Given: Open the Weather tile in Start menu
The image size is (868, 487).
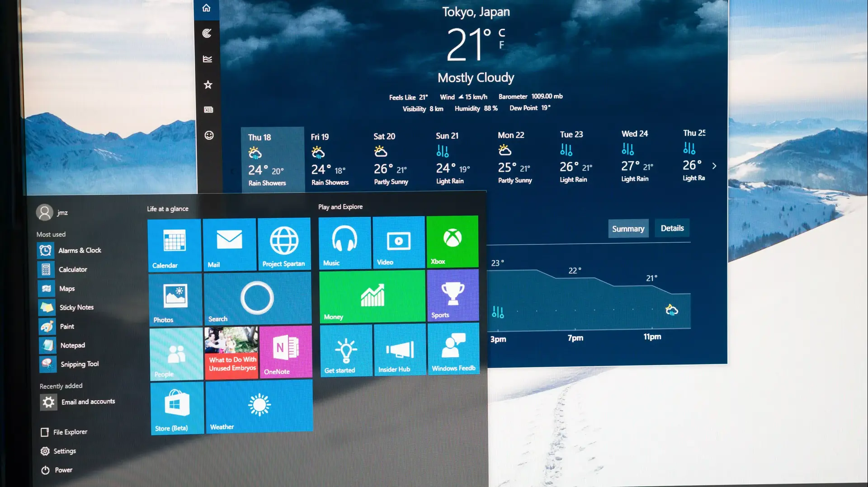Looking at the screenshot, I should (259, 407).
